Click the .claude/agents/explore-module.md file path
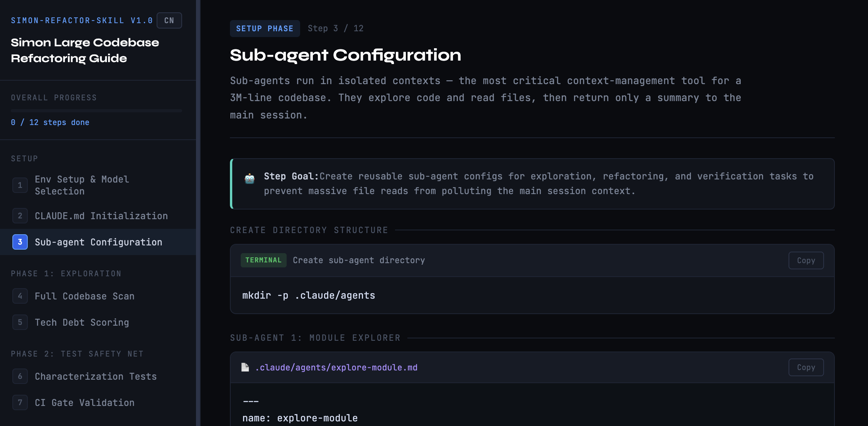 (x=336, y=367)
